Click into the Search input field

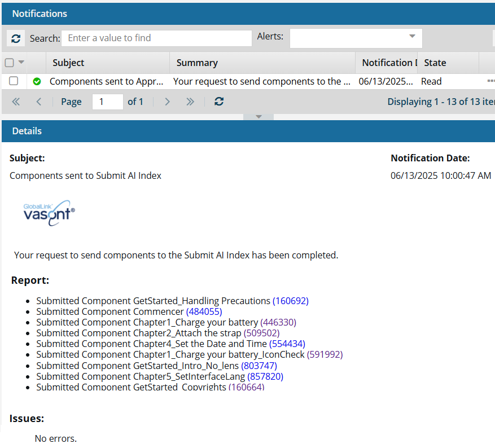(x=156, y=38)
